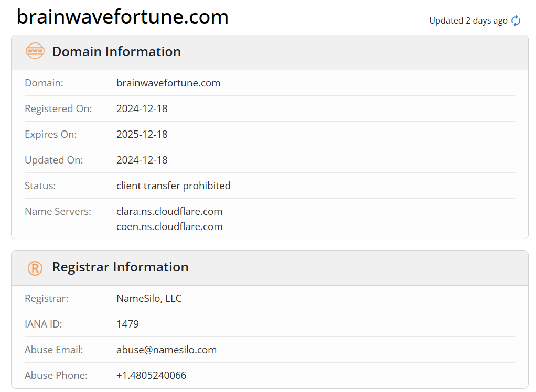The height and width of the screenshot is (392, 536).
Task: Click the Updated 2 days ago text
Action: (x=468, y=21)
